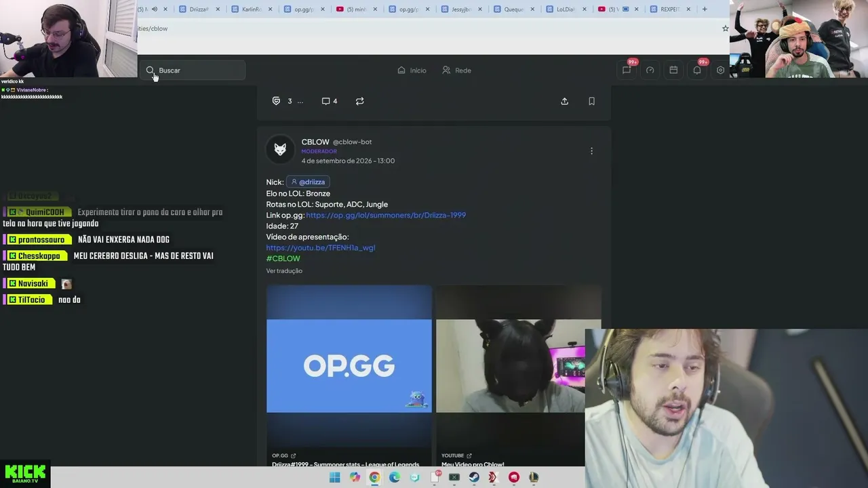
Task: Open the op.gg Driizza-1999 summoner link
Action: pyautogui.click(x=386, y=215)
